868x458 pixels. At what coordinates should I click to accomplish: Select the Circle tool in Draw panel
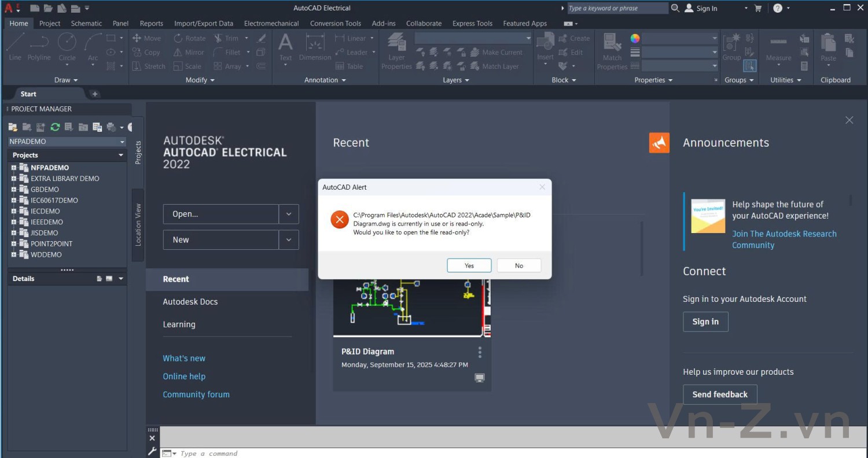(x=67, y=46)
